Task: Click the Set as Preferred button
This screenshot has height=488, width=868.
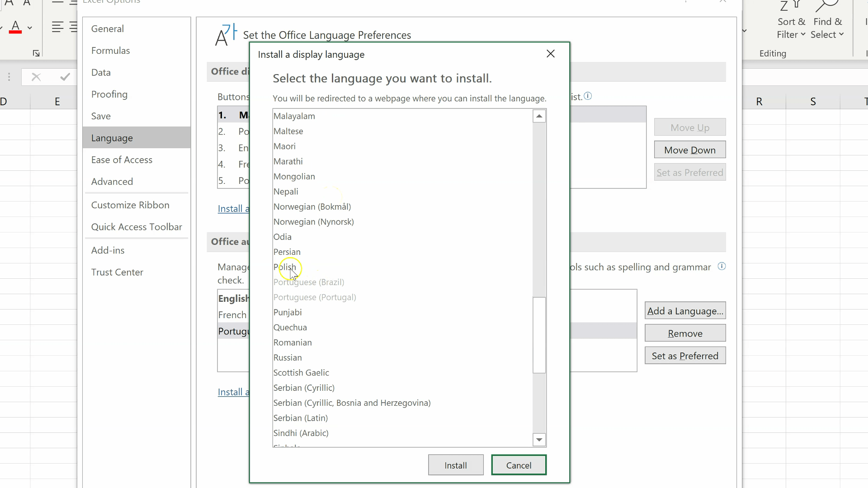Action: click(685, 356)
